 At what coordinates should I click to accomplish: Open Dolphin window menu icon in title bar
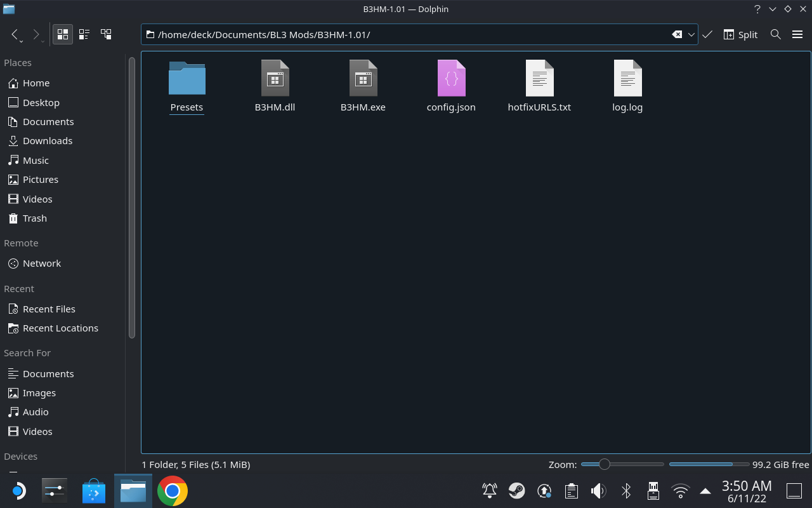click(9, 9)
